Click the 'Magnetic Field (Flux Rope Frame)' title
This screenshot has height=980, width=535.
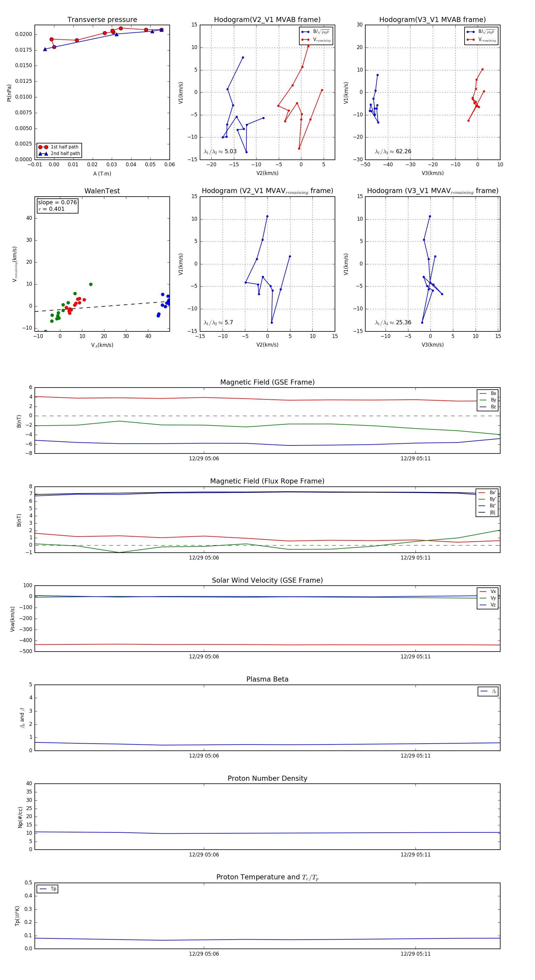(x=267, y=481)
